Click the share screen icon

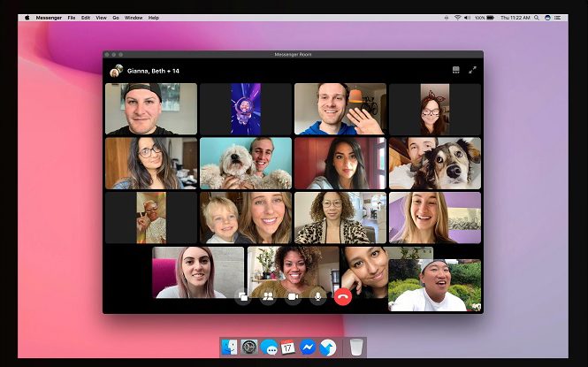pyautogui.click(x=243, y=297)
